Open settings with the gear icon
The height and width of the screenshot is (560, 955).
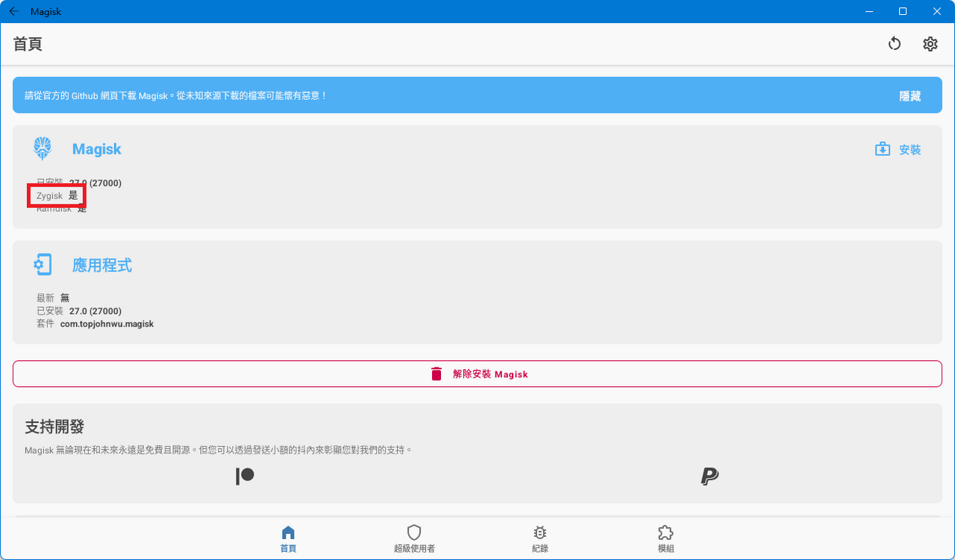click(x=930, y=44)
